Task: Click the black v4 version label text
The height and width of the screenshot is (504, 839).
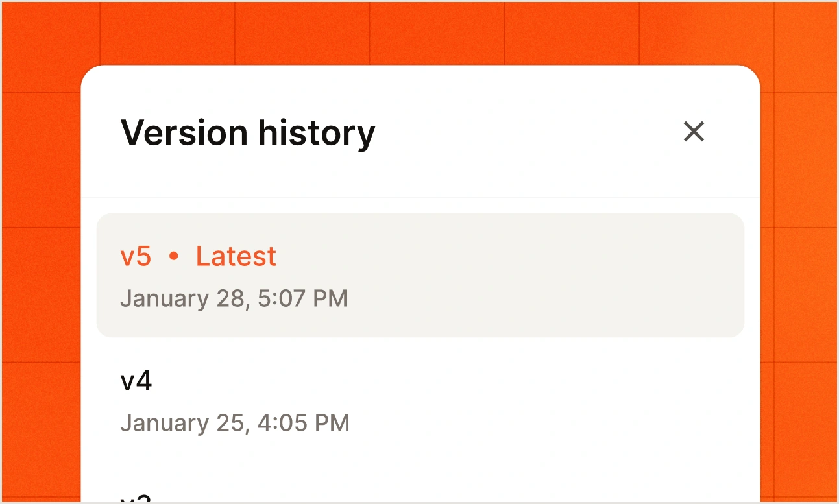Action: (136, 381)
